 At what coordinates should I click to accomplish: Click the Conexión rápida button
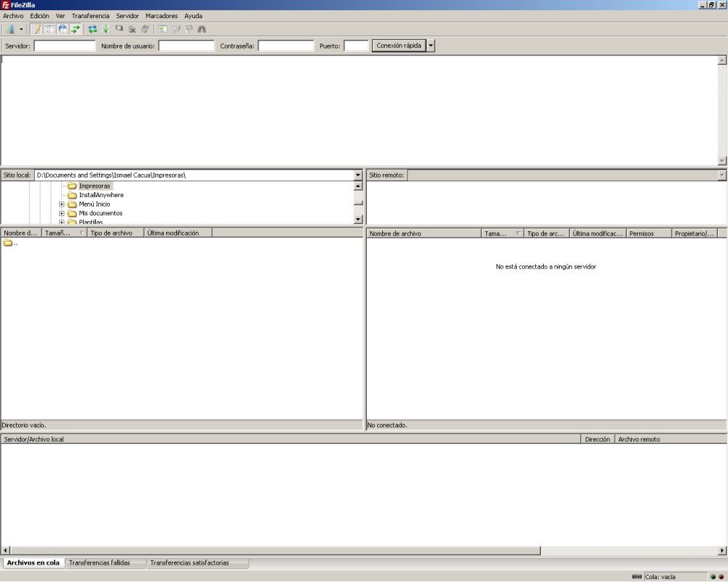pyautogui.click(x=399, y=46)
